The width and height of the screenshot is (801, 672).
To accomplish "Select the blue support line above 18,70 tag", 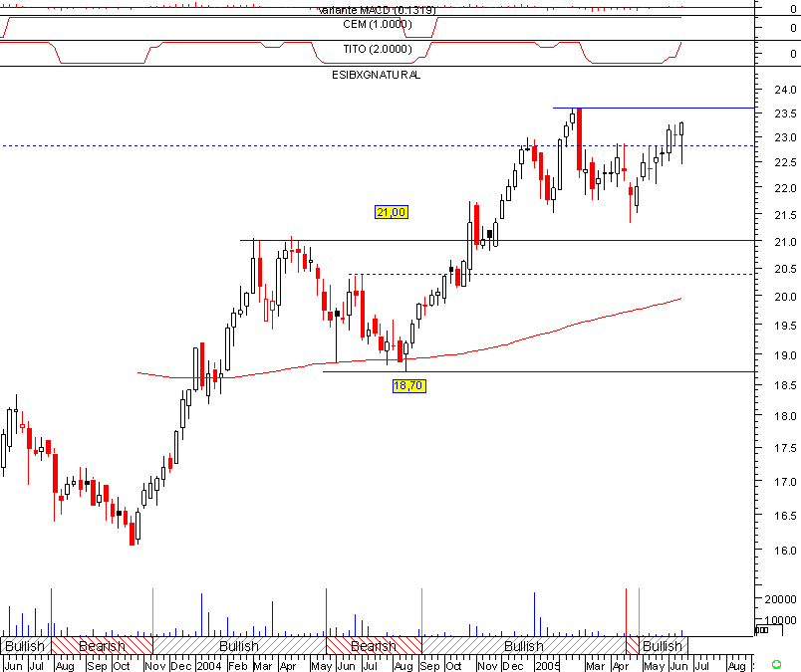I will [538, 371].
